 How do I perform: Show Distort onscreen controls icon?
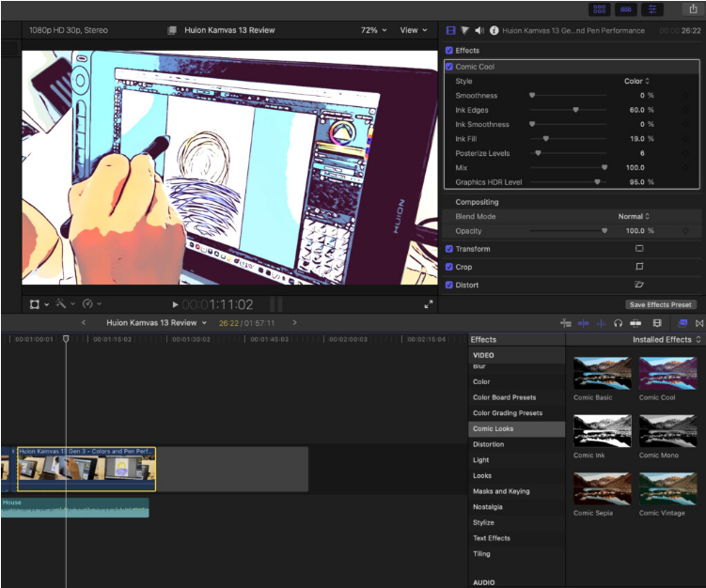coord(639,285)
